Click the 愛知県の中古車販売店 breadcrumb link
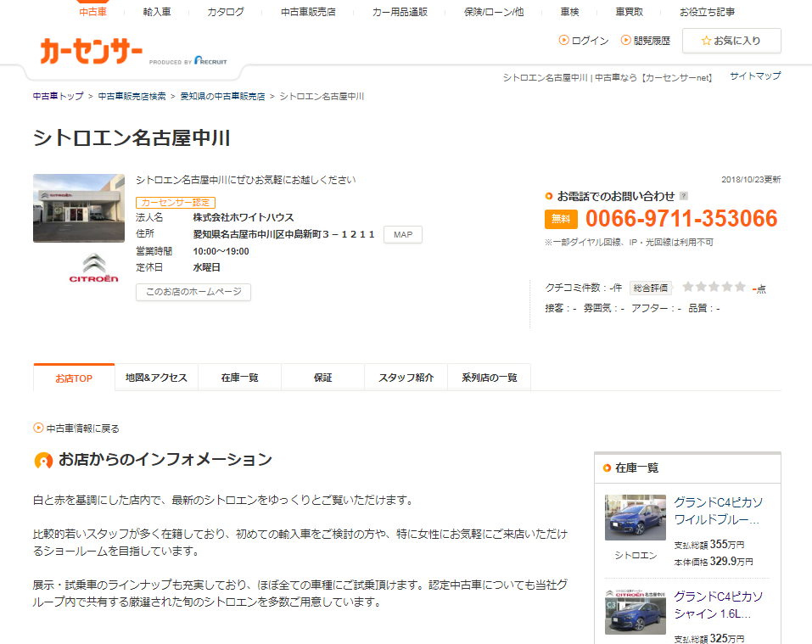Image resolution: width=812 pixels, height=644 pixels. click(222, 96)
